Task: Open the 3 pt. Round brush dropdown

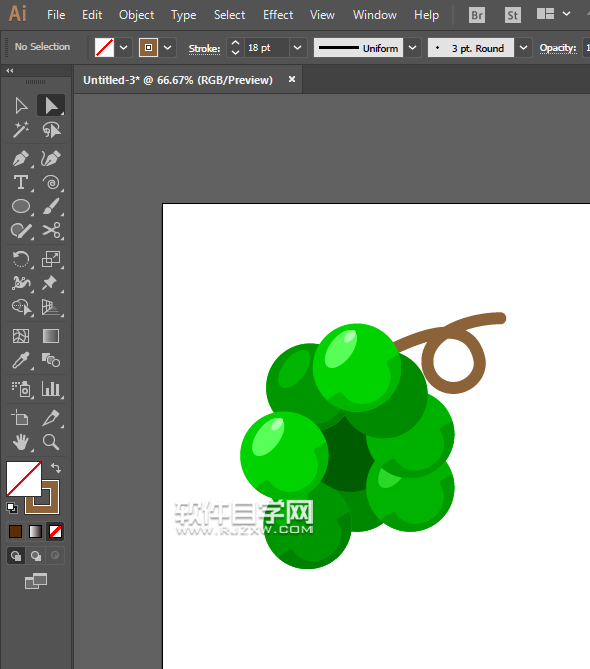Action: [523, 48]
